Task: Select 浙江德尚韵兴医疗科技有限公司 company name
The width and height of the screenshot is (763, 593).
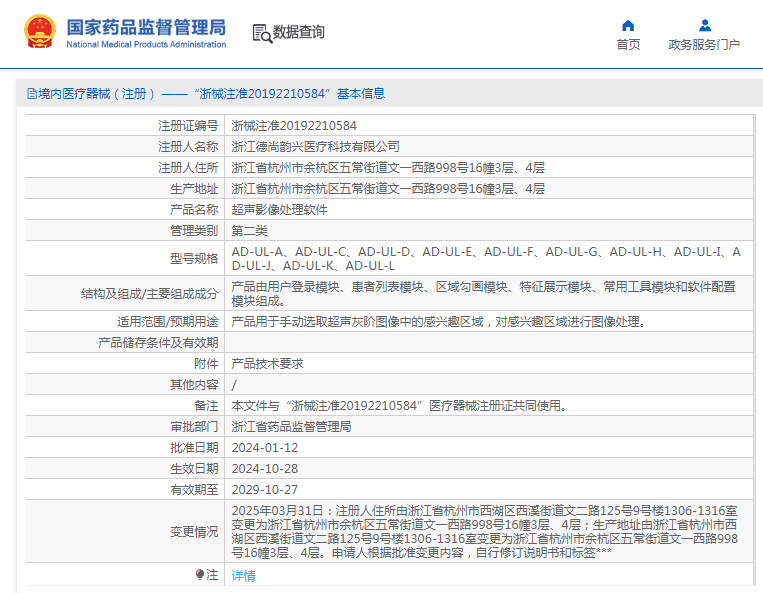Action: point(315,147)
